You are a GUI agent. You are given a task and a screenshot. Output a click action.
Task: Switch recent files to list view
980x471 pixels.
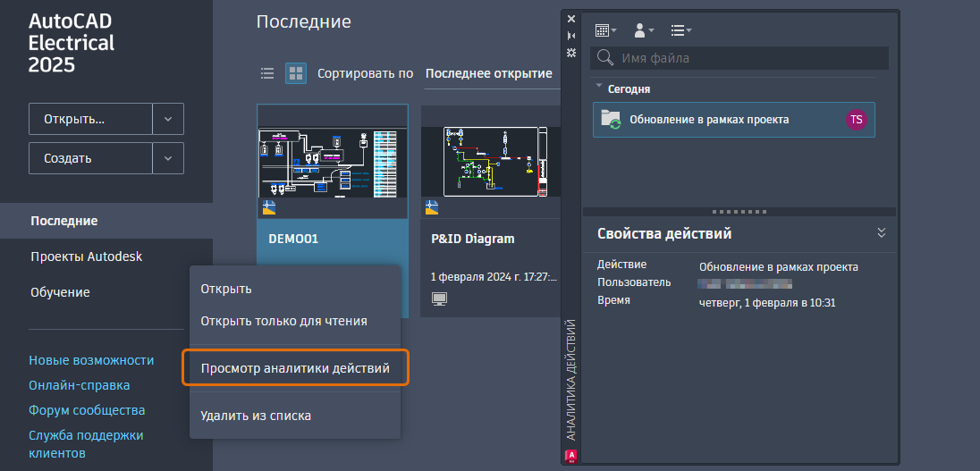coord(267,73)
